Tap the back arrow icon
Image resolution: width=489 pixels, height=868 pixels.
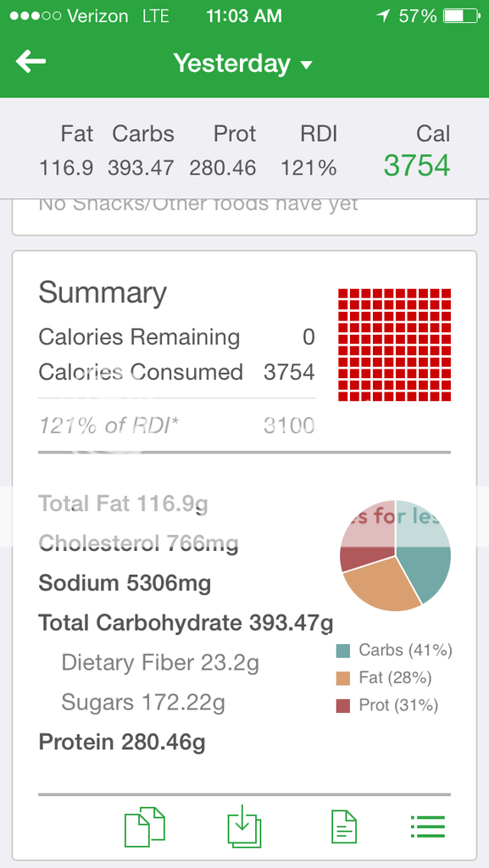[31, 61]
